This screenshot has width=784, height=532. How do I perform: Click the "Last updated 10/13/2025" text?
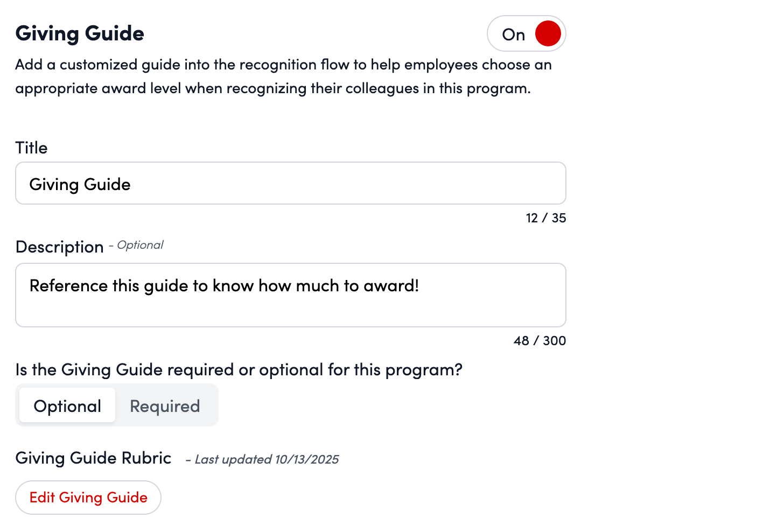[267, 460]
